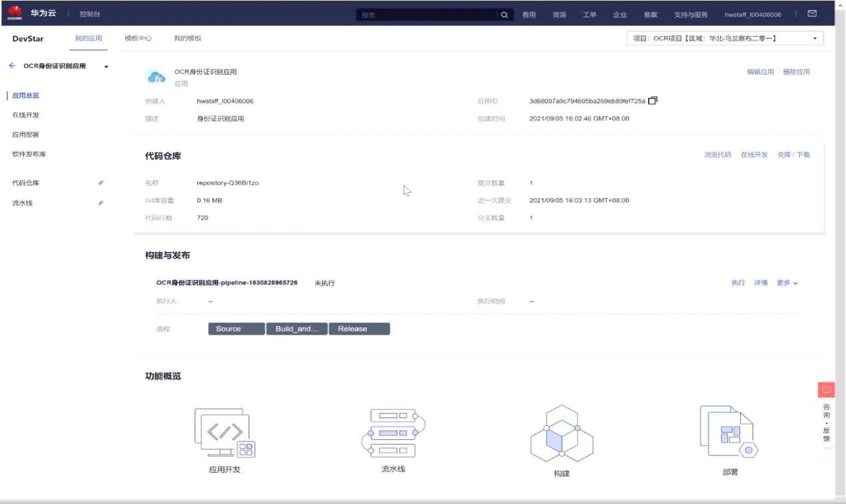Open the hwstaff_l00406006 account menu
Screen dimensions: 846x504
753,15
